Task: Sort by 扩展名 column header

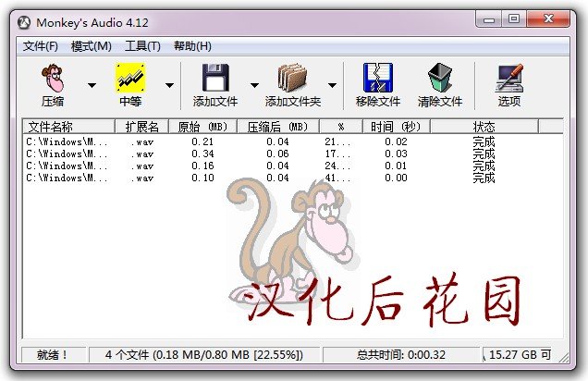Action: [x=141, y=127]
